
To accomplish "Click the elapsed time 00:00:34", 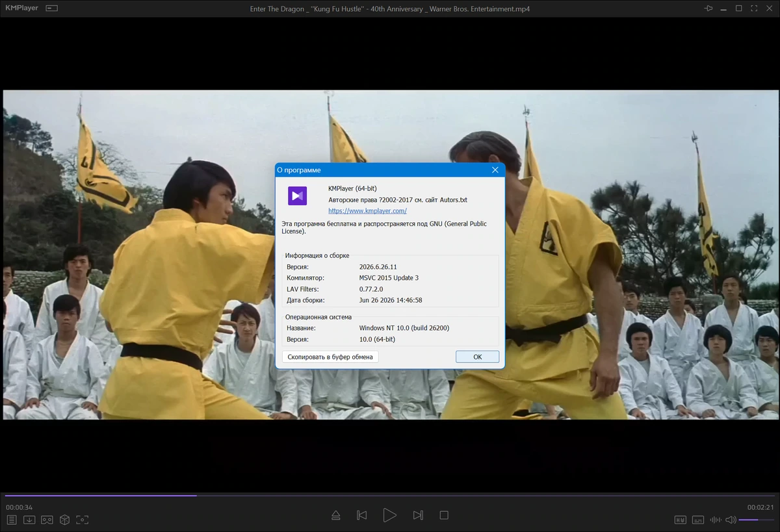I will [19, 507].
